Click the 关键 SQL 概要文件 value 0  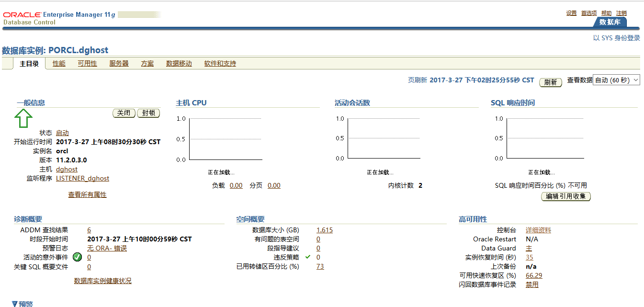89,266
